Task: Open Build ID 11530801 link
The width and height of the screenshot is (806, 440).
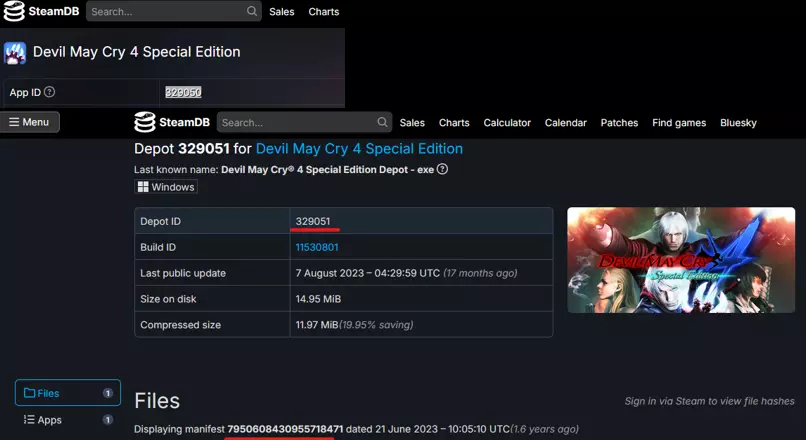Action: (317, 247)
